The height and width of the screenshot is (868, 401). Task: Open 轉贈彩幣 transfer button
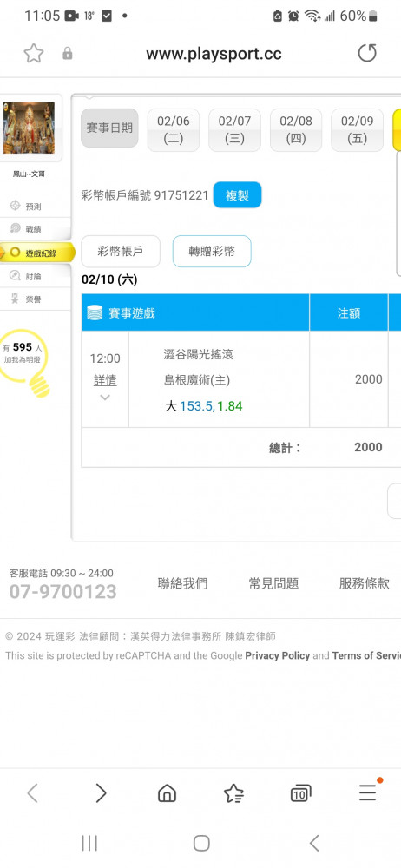(212, 252)
